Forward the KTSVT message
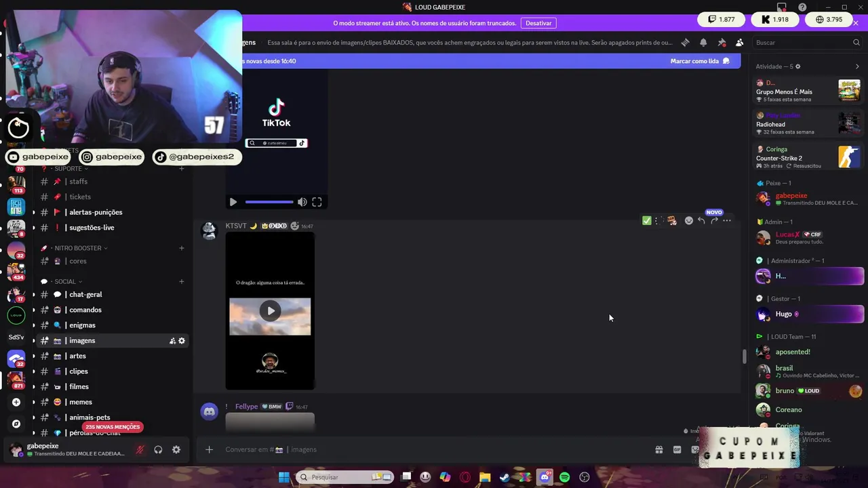 pos(714,220)
